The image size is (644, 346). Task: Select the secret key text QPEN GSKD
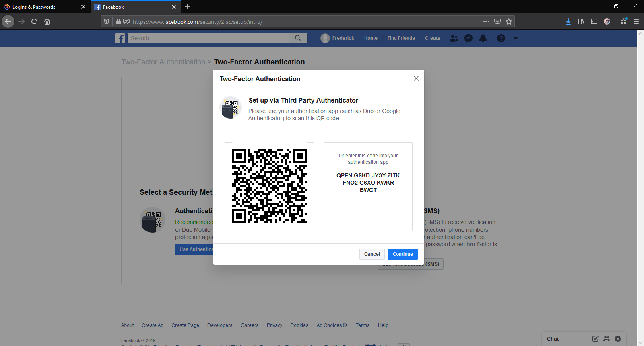(353, 175)
